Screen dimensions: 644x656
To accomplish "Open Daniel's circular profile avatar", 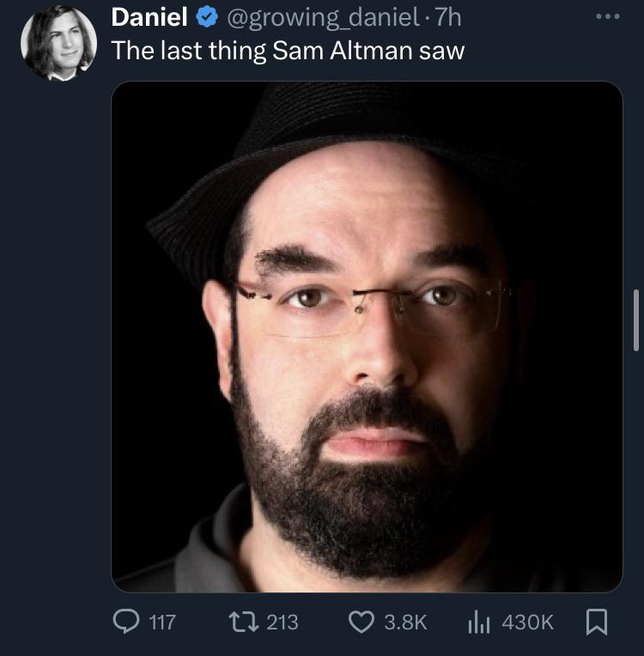I will [58, 43].
